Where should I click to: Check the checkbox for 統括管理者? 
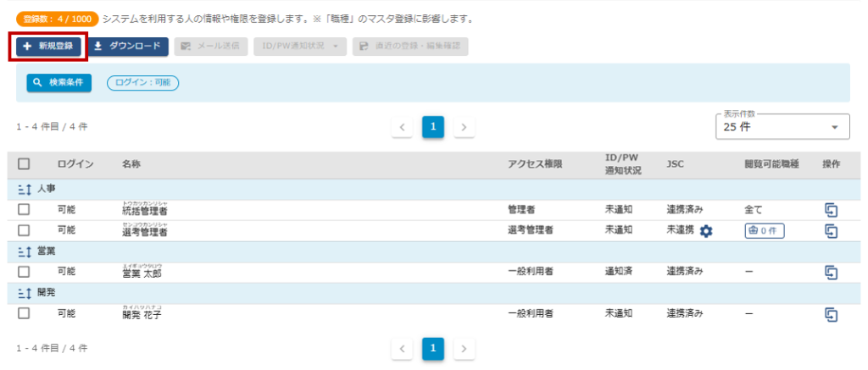[24, 210]
